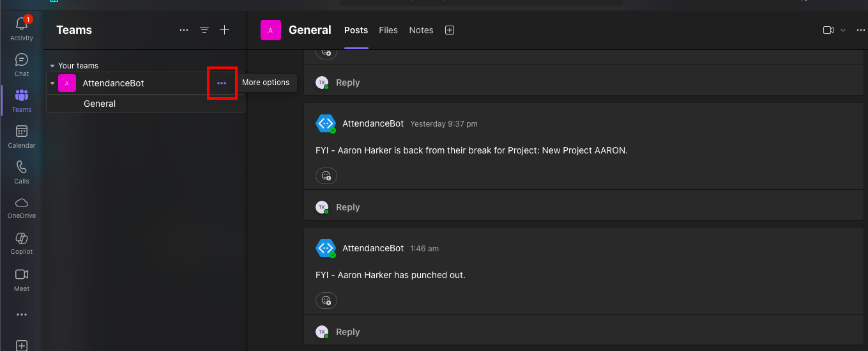868x351 pixels.
Task: Open More options for AttendanceBot team
Action: click(x=222, y=83)
